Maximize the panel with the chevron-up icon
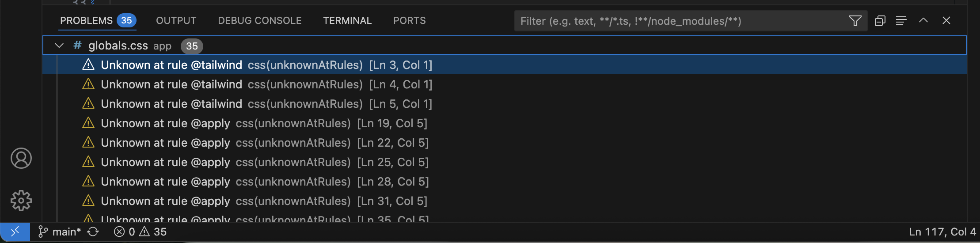The image size is (980, 243). 923,21
